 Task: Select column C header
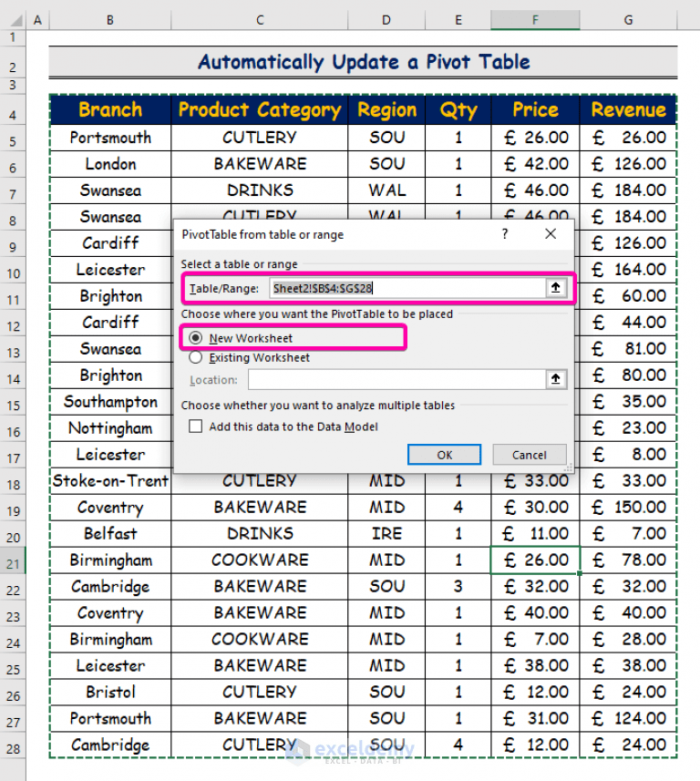point(260,20)
